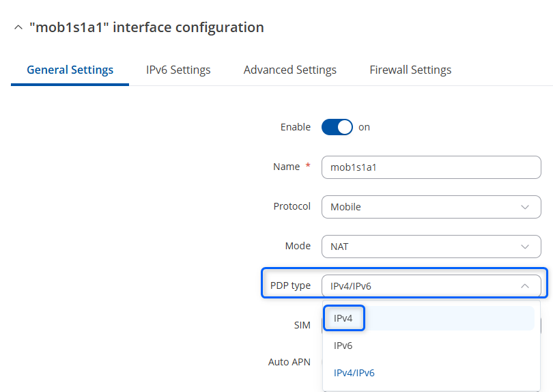Click the Protocol dropdown chevron arrow

coord(525,207)
